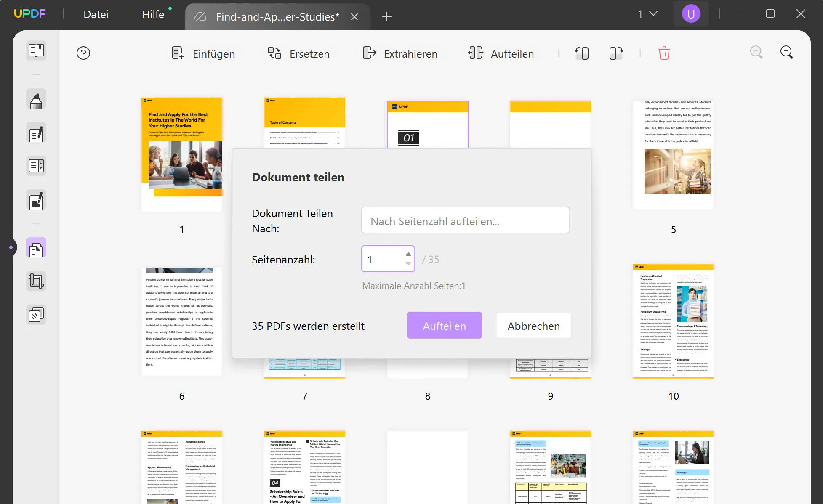Select the Organize Pages sidebar icon
The height and width of the screenshot is (504, 823).
[36, 248]
